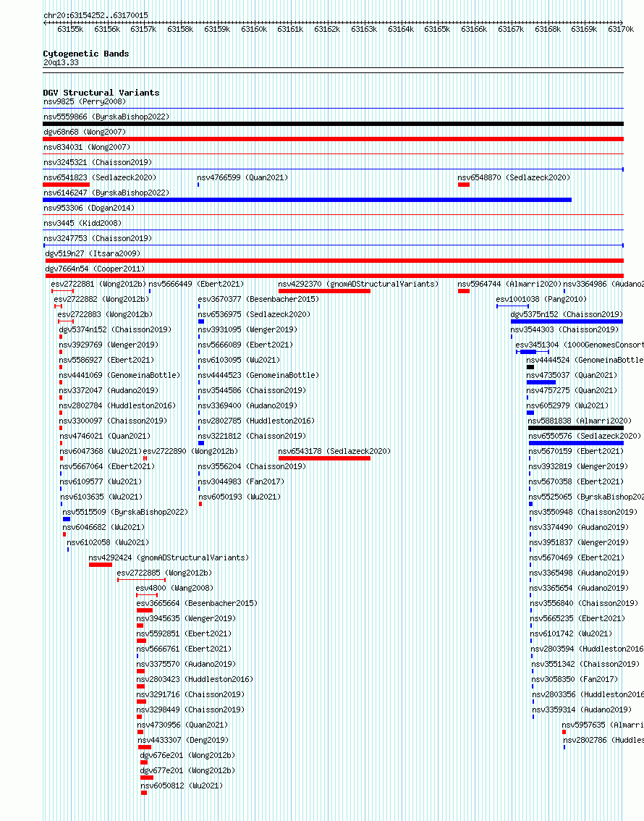Image resolution: width=644 pixels, height=821 pixels.
Task: Open esv3670377 (Besenbacher2015) variant
Action: [258, 299]
